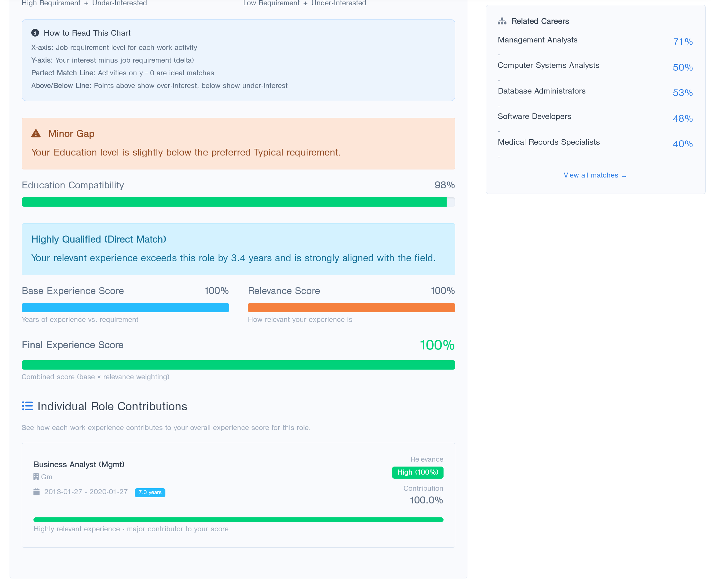Select the Medical Records Specialists entry
This screenshot has width=713, height=588.
click(x=549, y=142)
